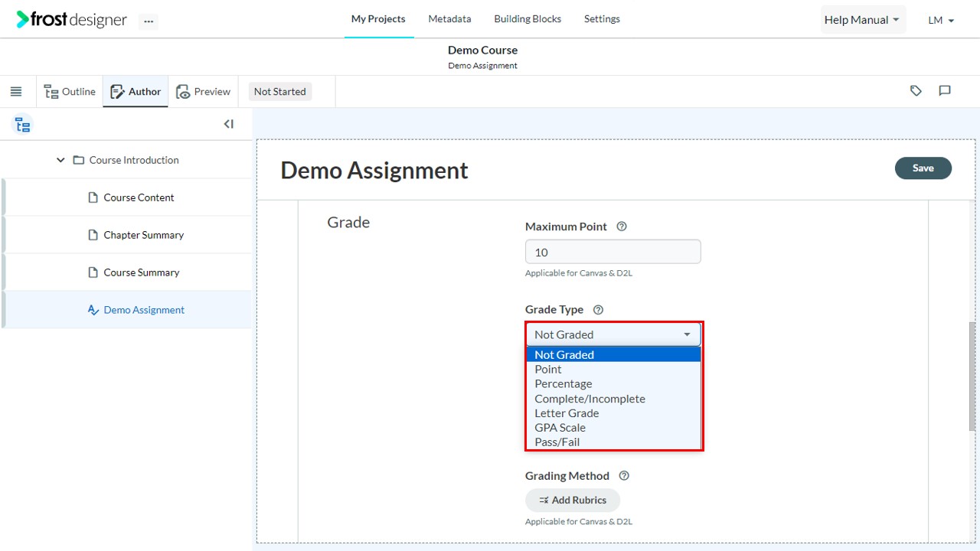Collapse the Course Introduction folder chevron
This screenshot has height=551, width=980.
(x=60, y=160)
